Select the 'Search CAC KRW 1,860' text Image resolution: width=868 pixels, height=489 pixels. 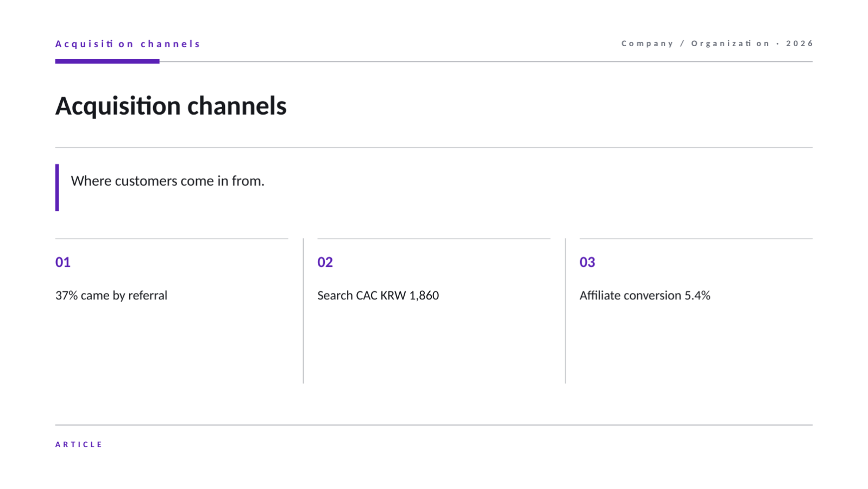[x=378, y=296]
